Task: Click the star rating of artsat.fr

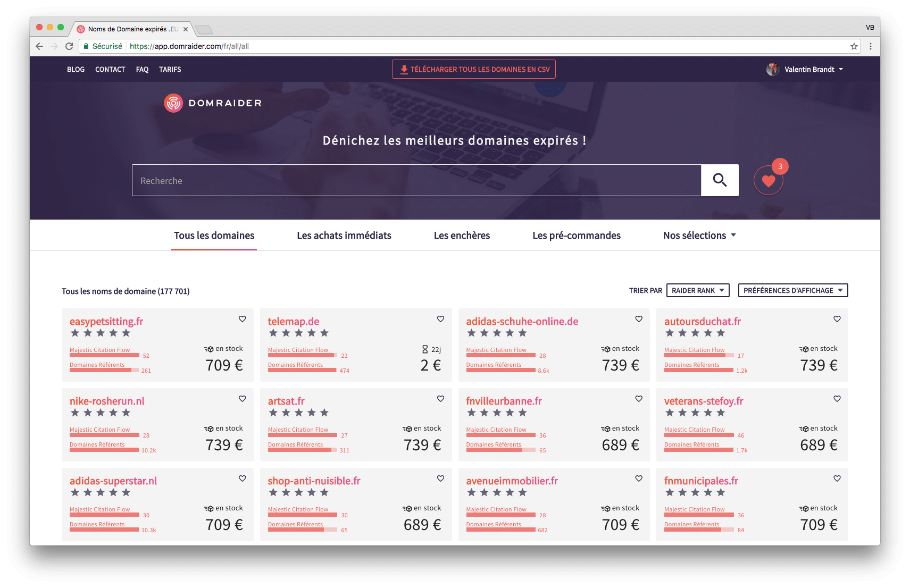Action: click(299, 413)
